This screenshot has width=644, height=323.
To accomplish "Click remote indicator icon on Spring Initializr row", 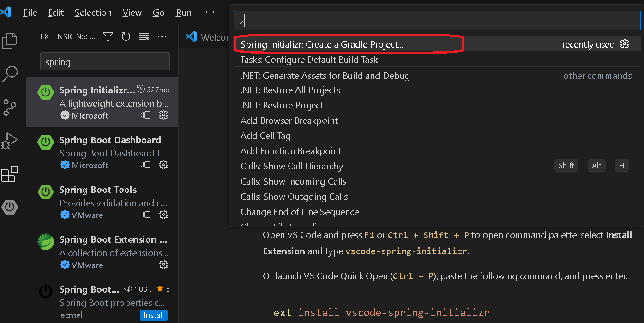I will pyautogui.click(x=146, y=115).
